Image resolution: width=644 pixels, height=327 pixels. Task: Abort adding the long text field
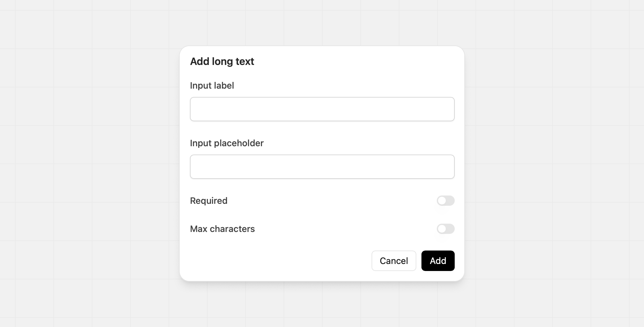(x=394, y=261)
